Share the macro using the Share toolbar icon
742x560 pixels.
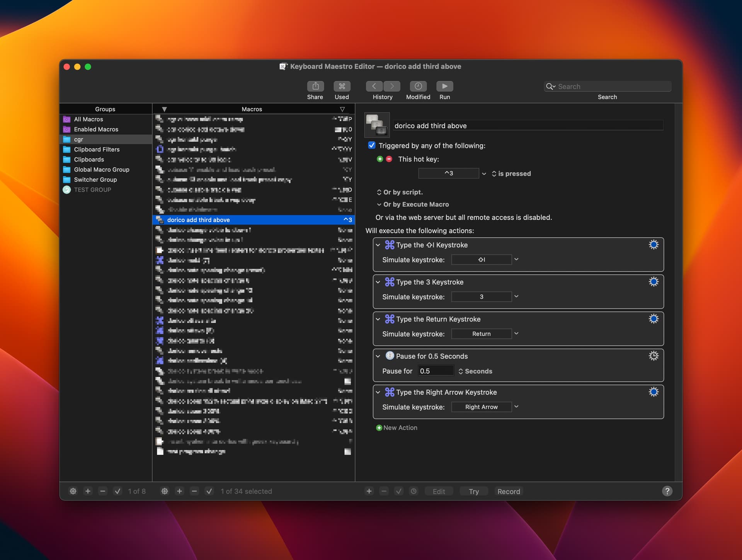point(315,86)
